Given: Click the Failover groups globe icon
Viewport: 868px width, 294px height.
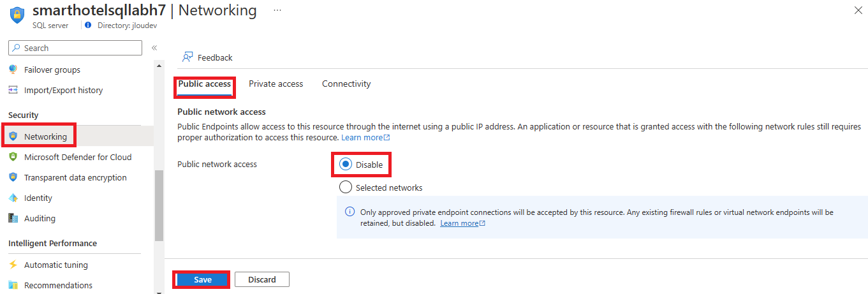Looking at the screenshot, I should 13,70.
